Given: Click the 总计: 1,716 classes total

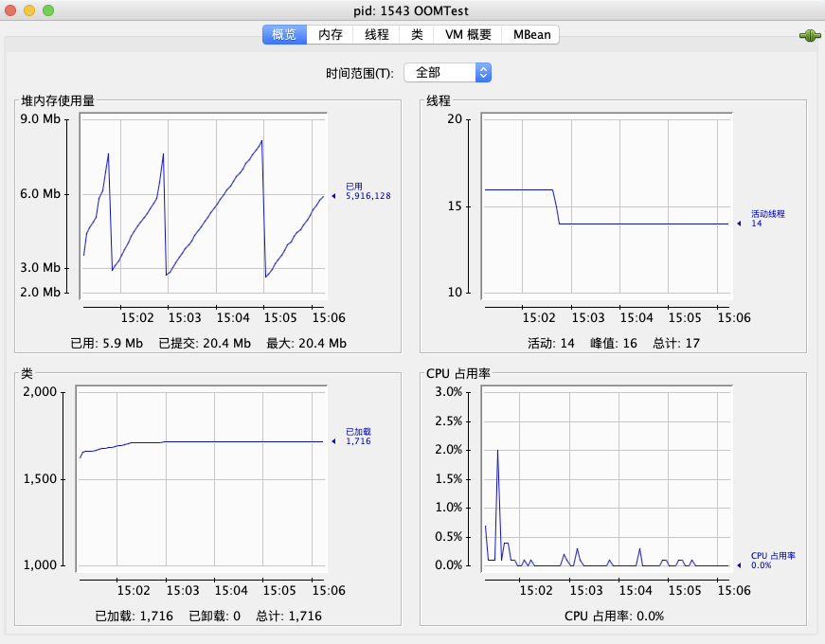Looking at the screenshot, I should pos(289,617).
